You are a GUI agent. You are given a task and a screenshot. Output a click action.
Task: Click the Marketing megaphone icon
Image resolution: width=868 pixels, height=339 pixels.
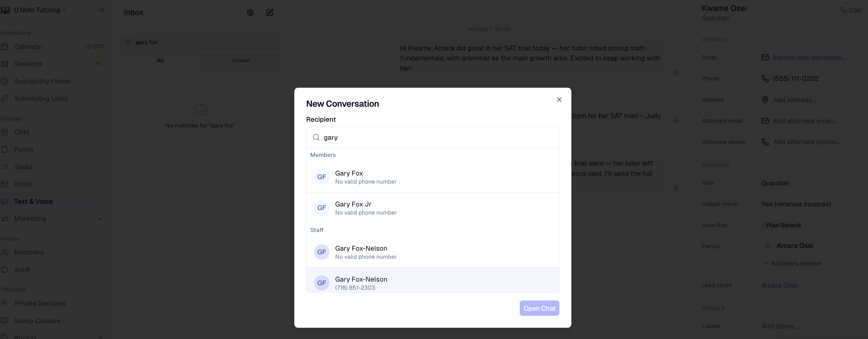[5, 219]
